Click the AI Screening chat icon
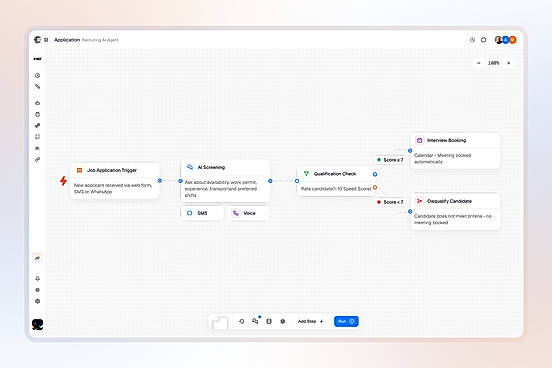 click(190, 167)
